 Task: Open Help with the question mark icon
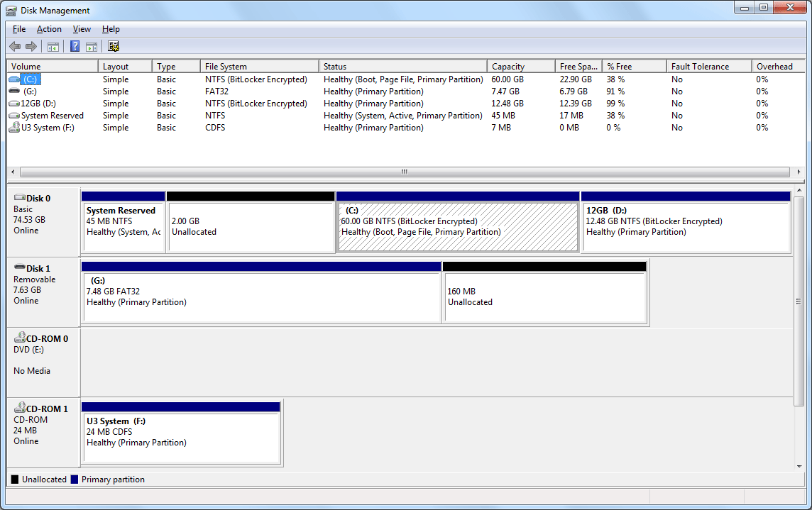pos(75,47)
